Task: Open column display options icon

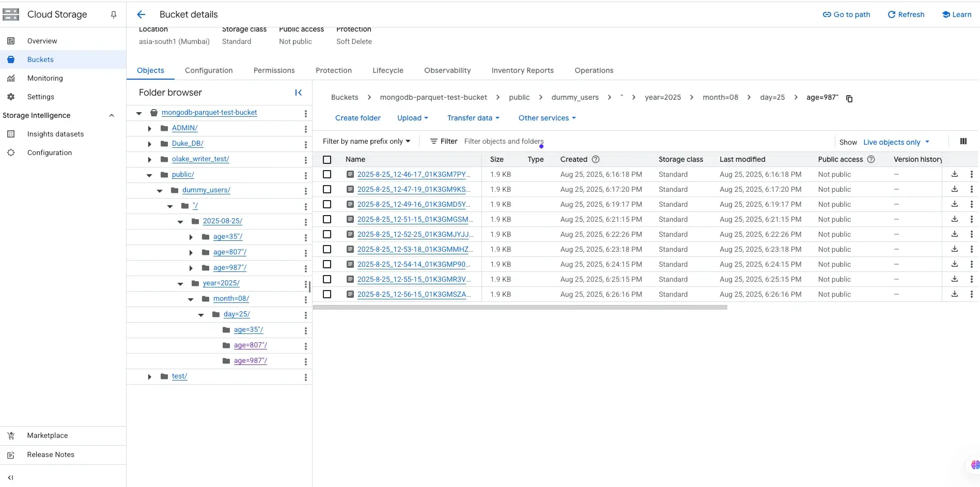Action: [963, 142]
